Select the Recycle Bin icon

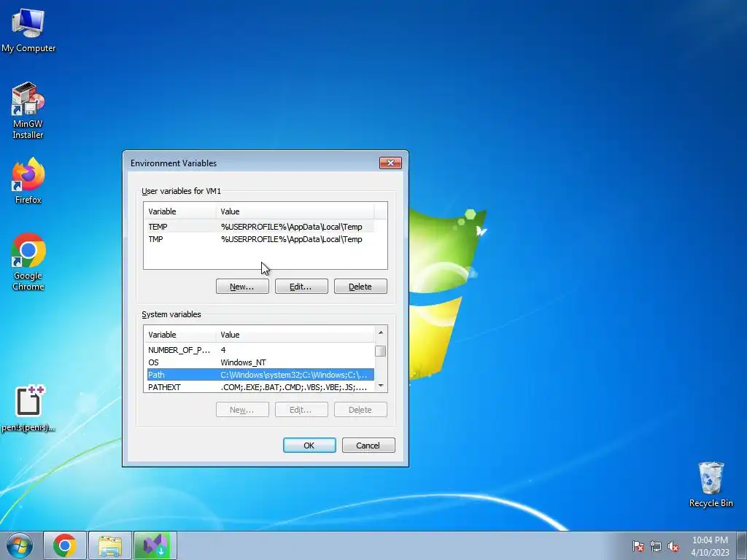click(x=711, y=484)
